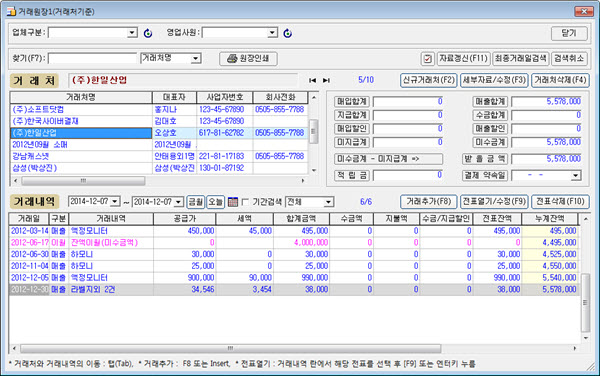Click the 거래일 column header

click(29, 219)
